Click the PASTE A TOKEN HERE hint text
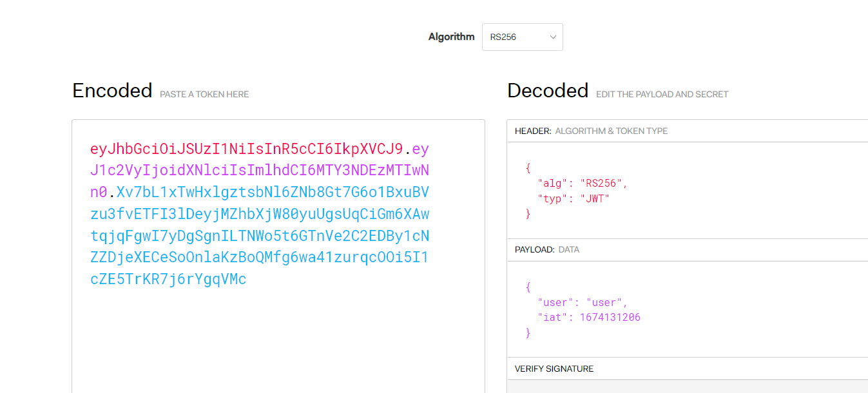 coord(204,94)
